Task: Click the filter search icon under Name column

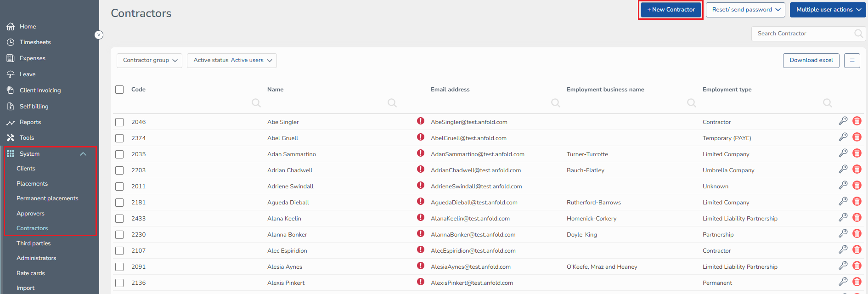Action: pyautogui.click(x=392, y=103)
